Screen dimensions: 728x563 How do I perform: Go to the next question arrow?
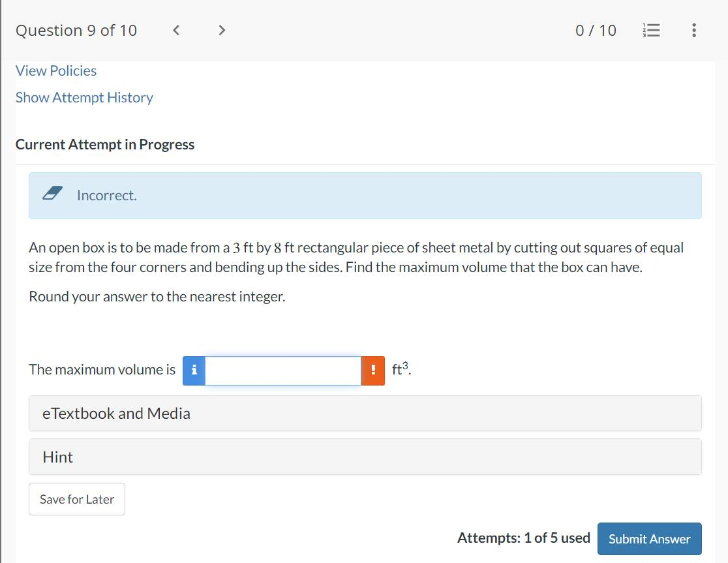click(x=221, y=30)
